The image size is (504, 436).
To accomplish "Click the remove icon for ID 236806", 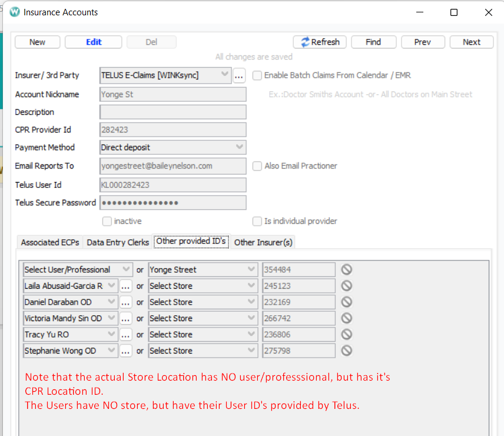I will [346, 335].
